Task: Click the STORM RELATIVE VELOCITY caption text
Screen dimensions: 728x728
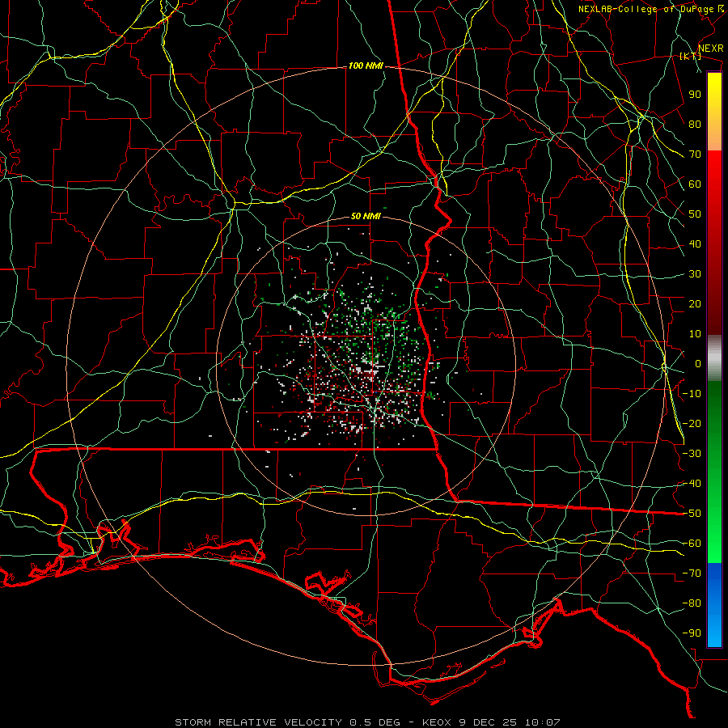Action: [258, 722]
